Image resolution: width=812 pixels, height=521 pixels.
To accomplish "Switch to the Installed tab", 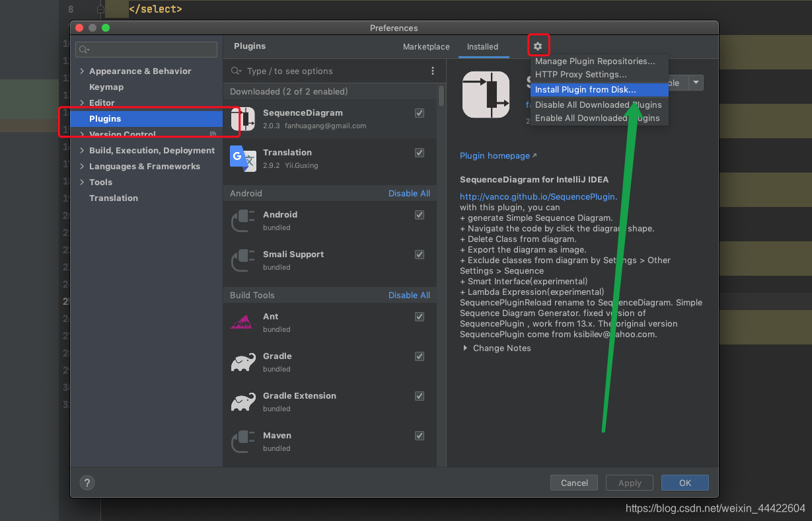I will 482,47.
